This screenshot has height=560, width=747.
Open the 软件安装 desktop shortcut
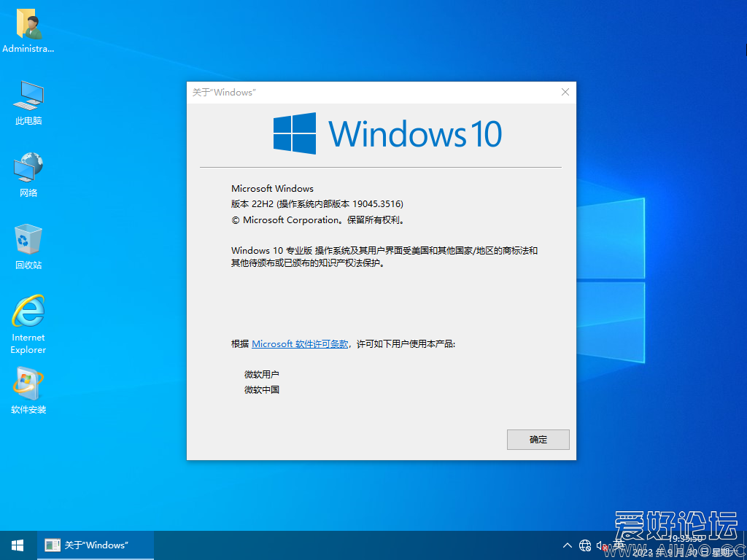(28, 381)
